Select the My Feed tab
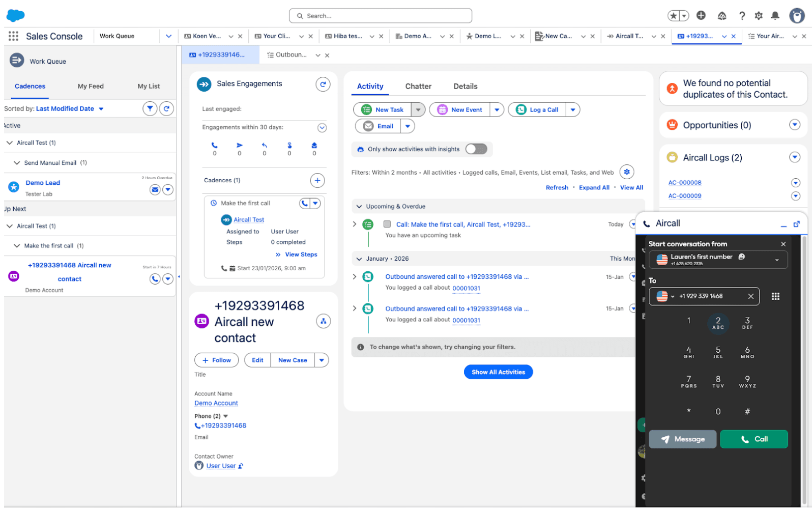This screenshot has width=812, height=508. click(x=91, y=87)
